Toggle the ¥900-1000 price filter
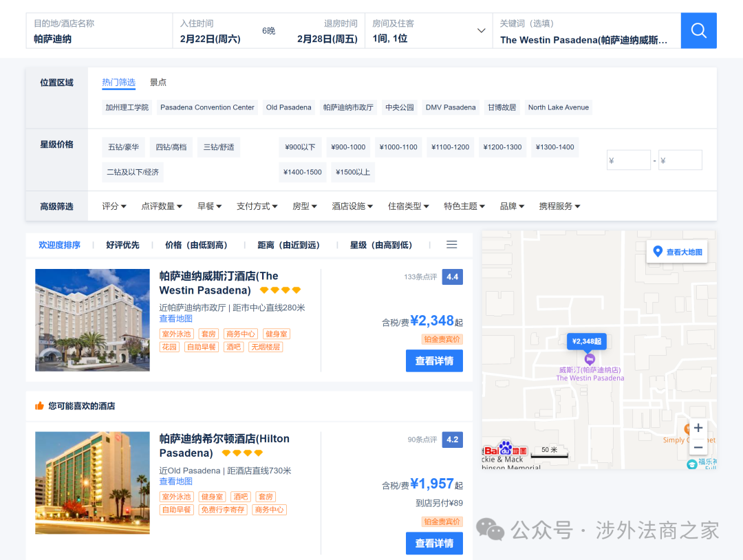The width and height of the screenshot is (743, 560). 348,147
